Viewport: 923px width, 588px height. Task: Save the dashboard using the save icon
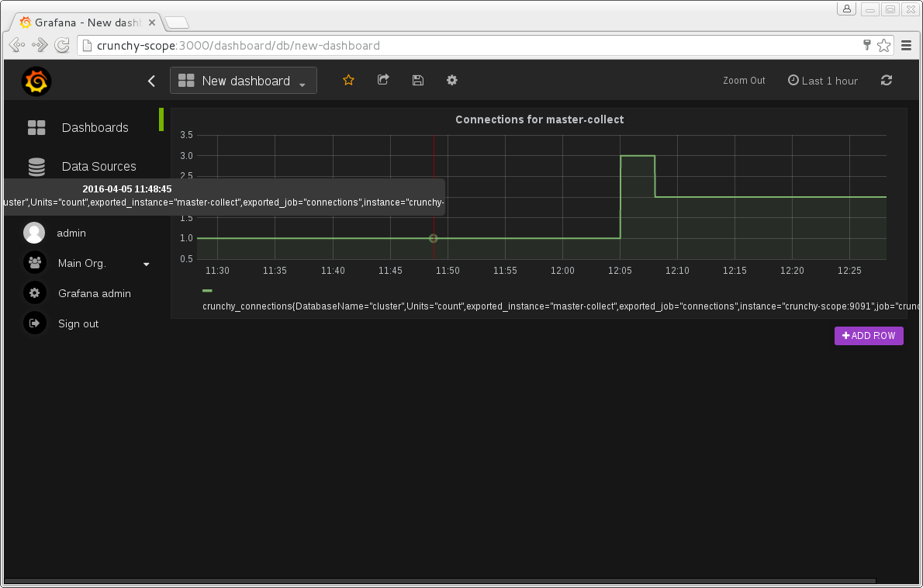tap(417, 80)
